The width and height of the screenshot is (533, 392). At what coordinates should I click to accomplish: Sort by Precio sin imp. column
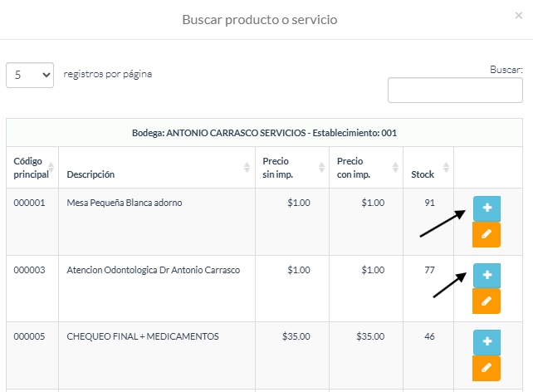(292, 168)
